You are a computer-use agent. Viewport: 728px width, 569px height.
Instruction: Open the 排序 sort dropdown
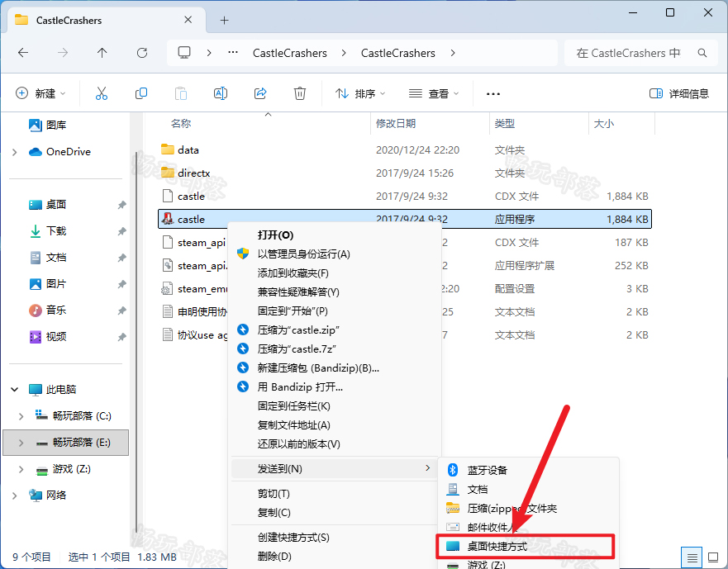pos(361,94)
